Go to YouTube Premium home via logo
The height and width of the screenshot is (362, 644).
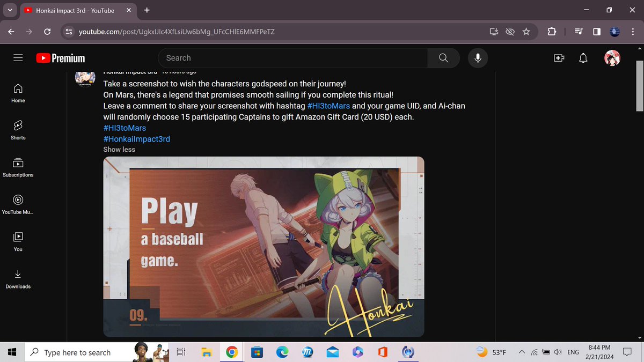[60, 58]
